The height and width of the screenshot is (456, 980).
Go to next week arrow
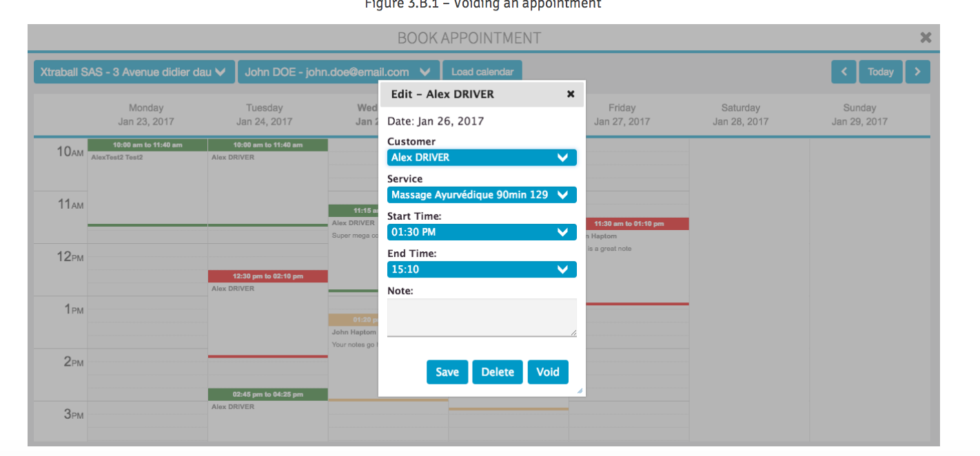(x=917, y=72)
